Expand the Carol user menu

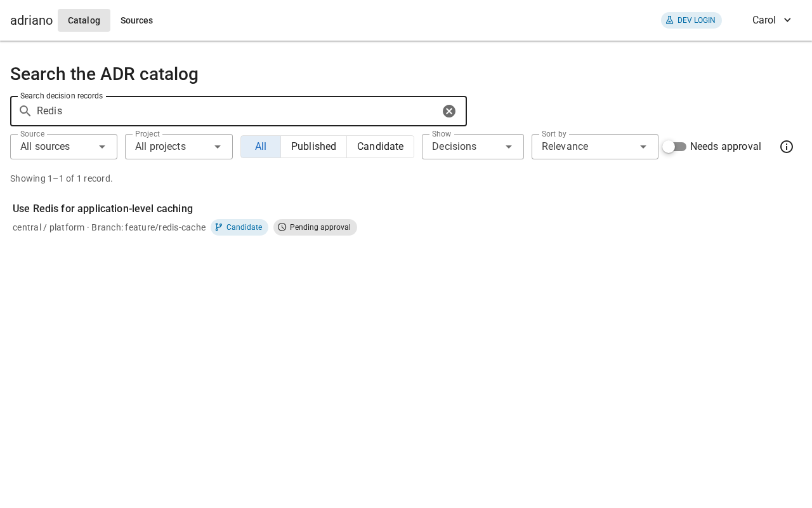point(772,20)
